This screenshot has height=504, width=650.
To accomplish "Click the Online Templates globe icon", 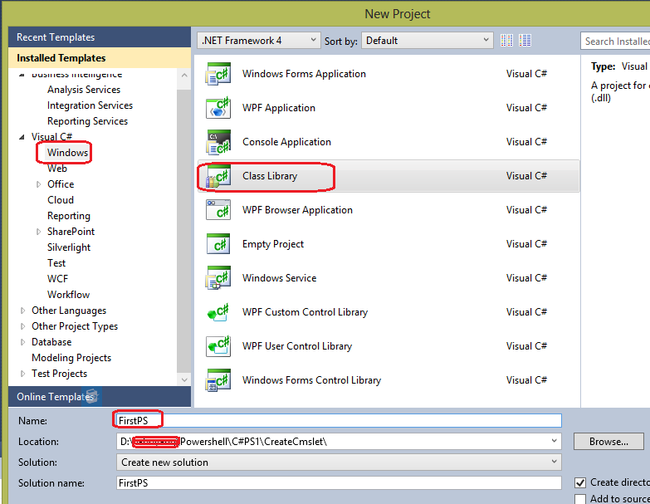I will tap(91, 396).
